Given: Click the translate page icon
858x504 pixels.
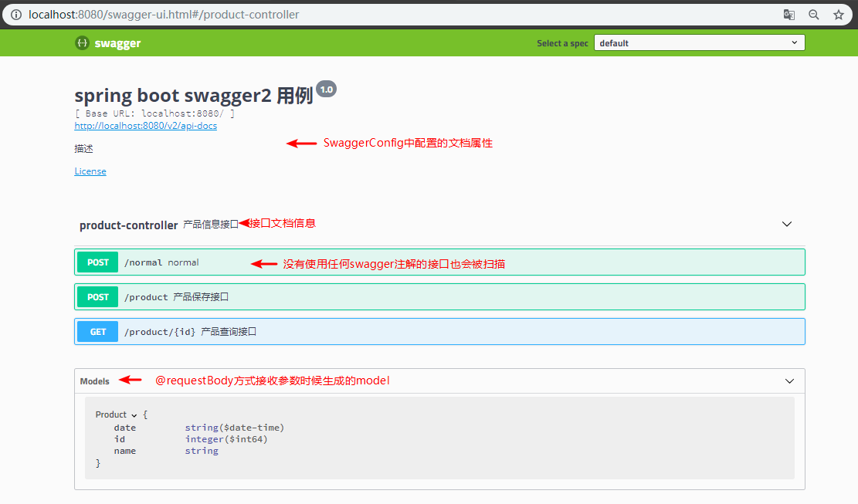Looking at the screenshot, I should (788, 15).
